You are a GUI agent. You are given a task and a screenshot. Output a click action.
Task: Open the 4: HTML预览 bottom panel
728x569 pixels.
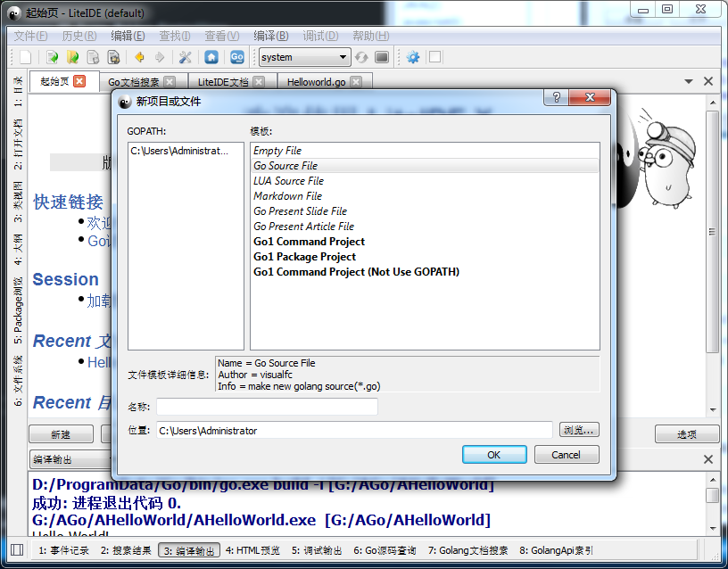point(252,550)
